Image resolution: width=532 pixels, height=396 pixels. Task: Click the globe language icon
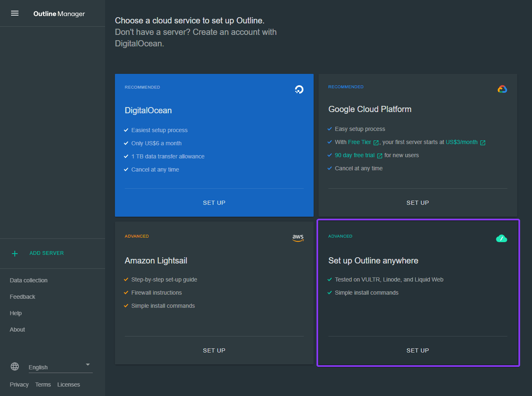click(x=15, y=366)
